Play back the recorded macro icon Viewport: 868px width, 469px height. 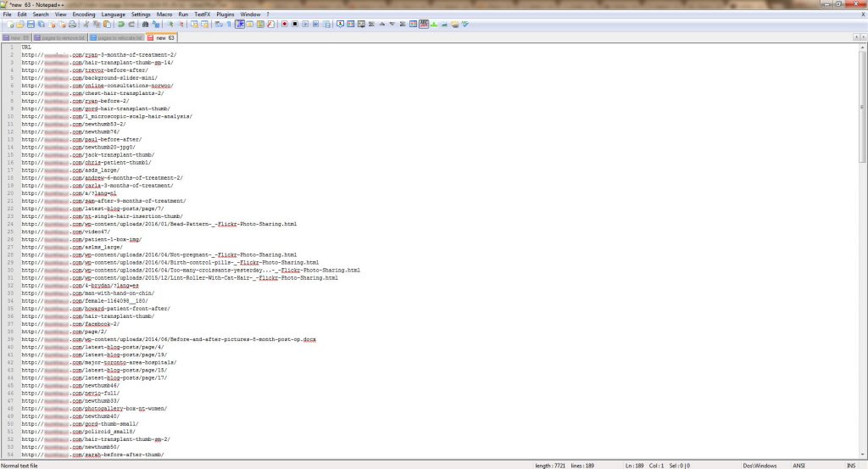coord(305,25)
